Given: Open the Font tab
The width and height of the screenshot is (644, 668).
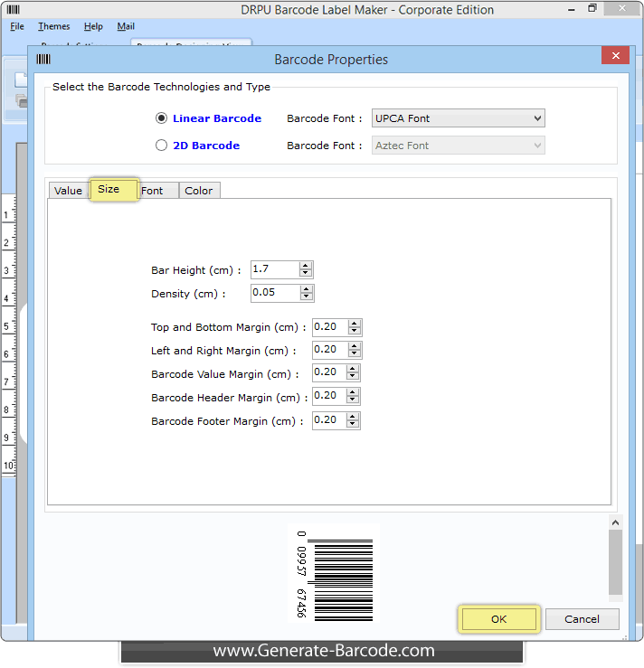Looking at the screenshot, I should tap(153, 191).
